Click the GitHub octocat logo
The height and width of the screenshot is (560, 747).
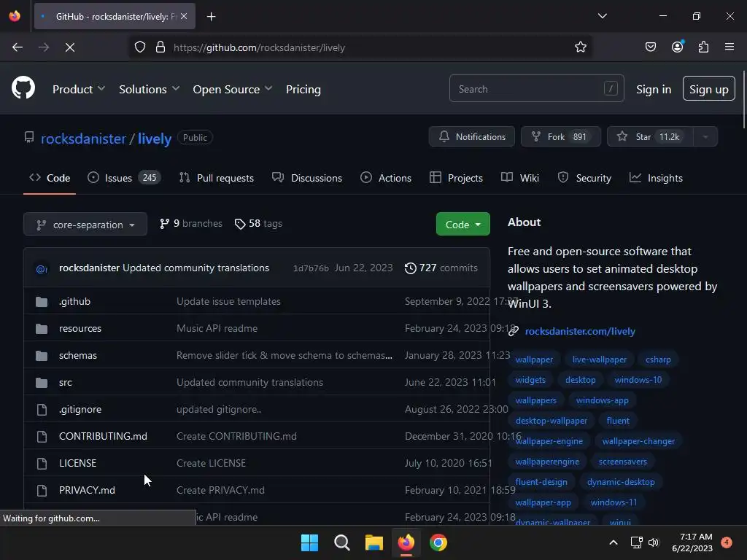[23, 88]
